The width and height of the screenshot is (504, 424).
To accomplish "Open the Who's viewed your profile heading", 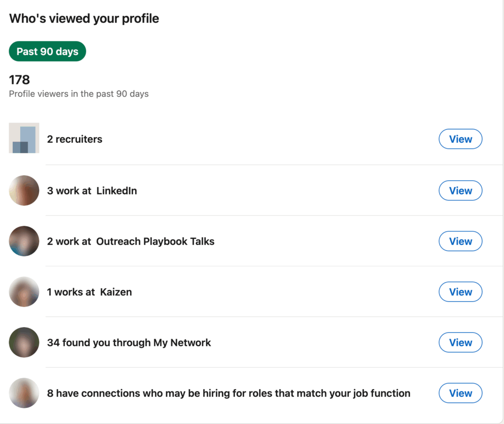I will coord(84,18).
